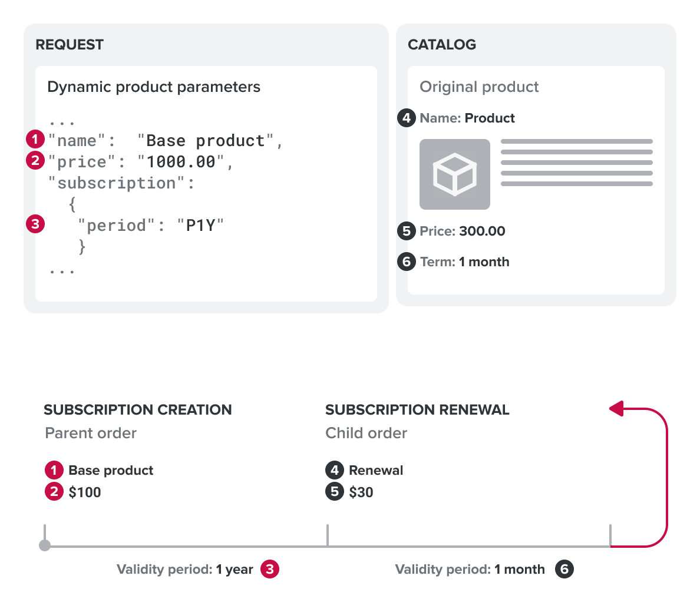The image size is (700, 602).
Task: Select the product cube thumbnail in the catalog
Action: 454,174
